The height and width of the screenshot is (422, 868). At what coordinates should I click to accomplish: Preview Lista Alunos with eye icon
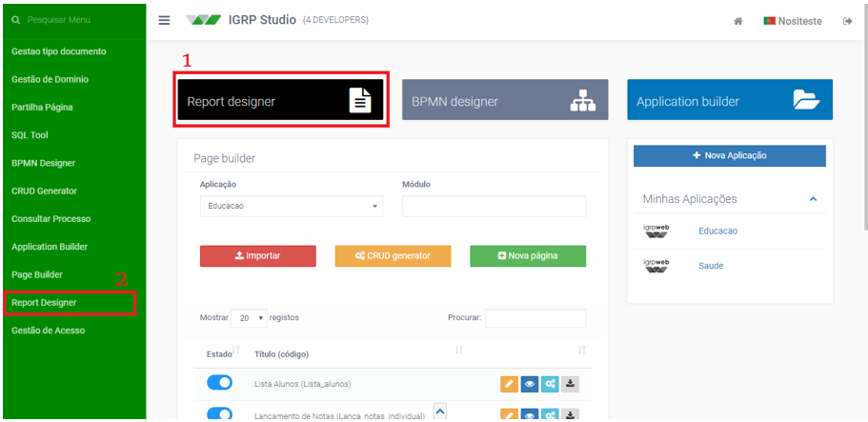tap(530, 384)
